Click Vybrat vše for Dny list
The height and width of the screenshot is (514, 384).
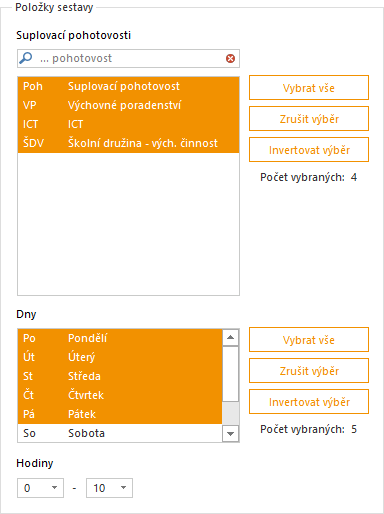point(309,340)
